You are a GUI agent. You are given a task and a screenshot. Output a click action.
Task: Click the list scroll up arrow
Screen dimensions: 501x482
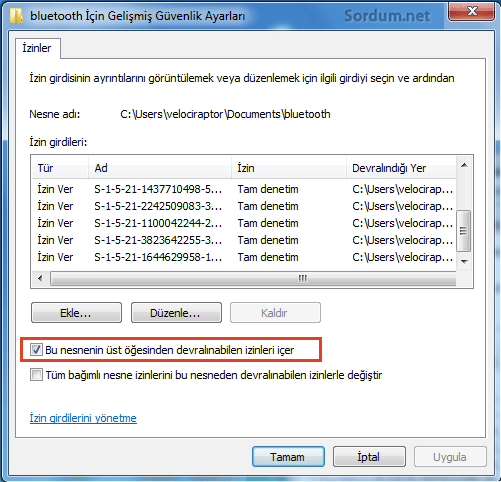[x=464, y=165]
